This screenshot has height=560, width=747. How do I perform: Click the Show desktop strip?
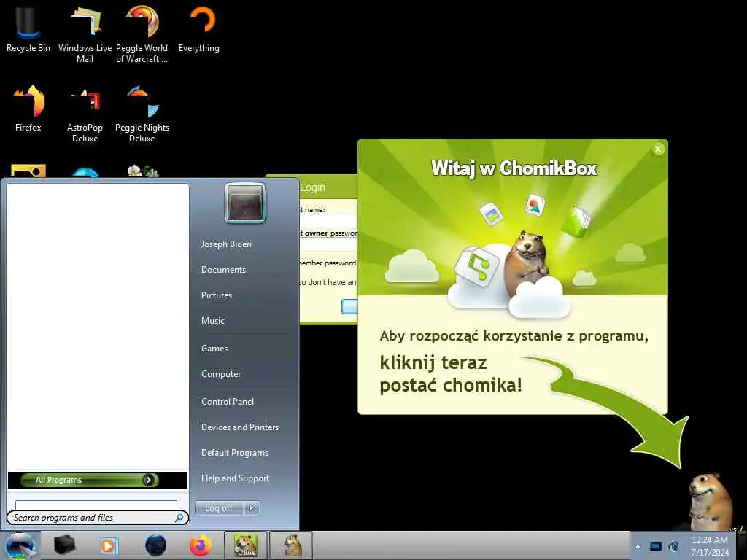pyautogui.click(x=743, y=545)
